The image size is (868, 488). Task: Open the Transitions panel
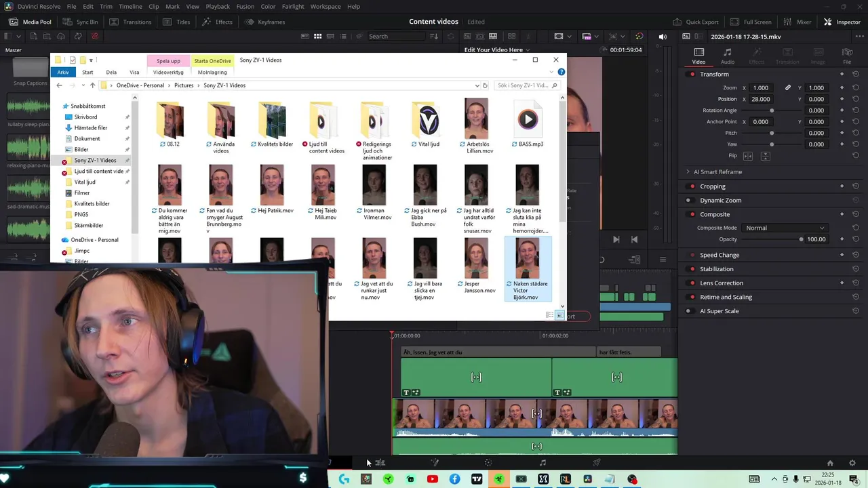(130, 22)
